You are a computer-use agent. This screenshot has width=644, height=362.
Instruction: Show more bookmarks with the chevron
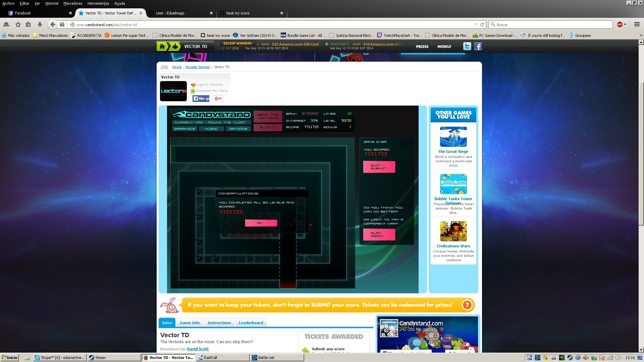(x=641, y=35)
